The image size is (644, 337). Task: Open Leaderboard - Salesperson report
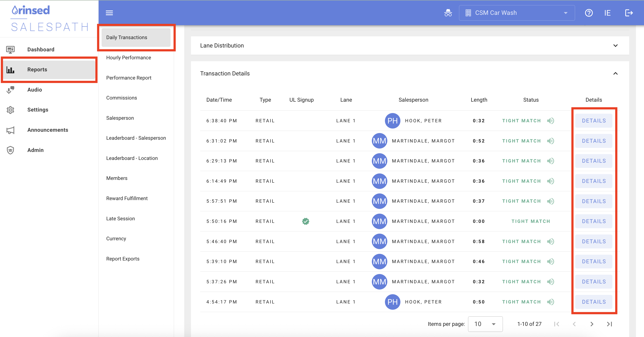pyautogui.click(x=136, y=138)
